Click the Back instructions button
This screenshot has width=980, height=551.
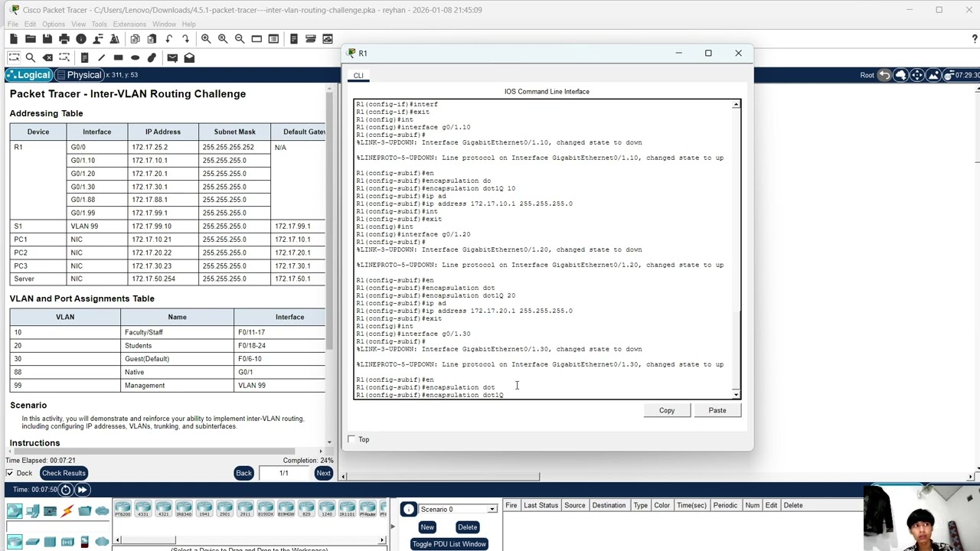click(x=243, y=473)
